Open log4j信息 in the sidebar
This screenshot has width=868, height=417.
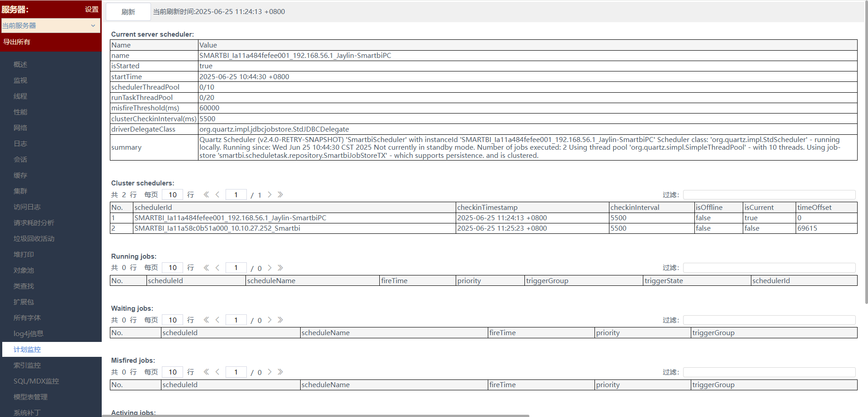pyautogui.click(x=28, y=334)
